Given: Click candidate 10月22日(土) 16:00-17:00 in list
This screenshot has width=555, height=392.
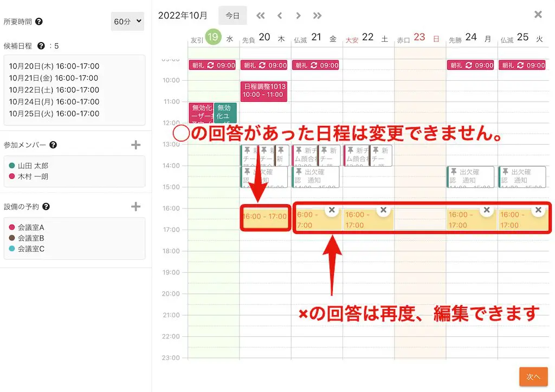Looking at the screenshot, I should (x=54, y=90).
